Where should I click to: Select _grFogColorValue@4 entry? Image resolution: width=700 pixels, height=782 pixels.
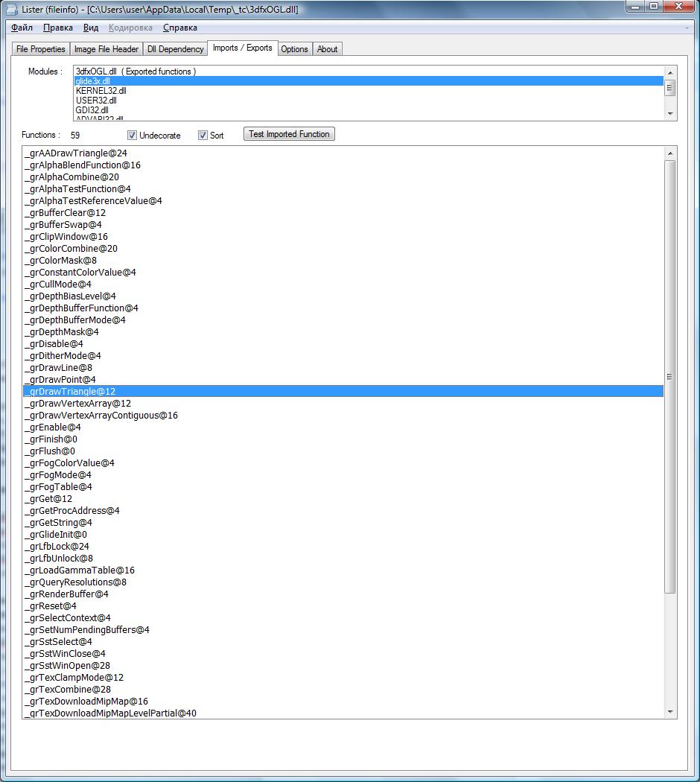[343, 462]
